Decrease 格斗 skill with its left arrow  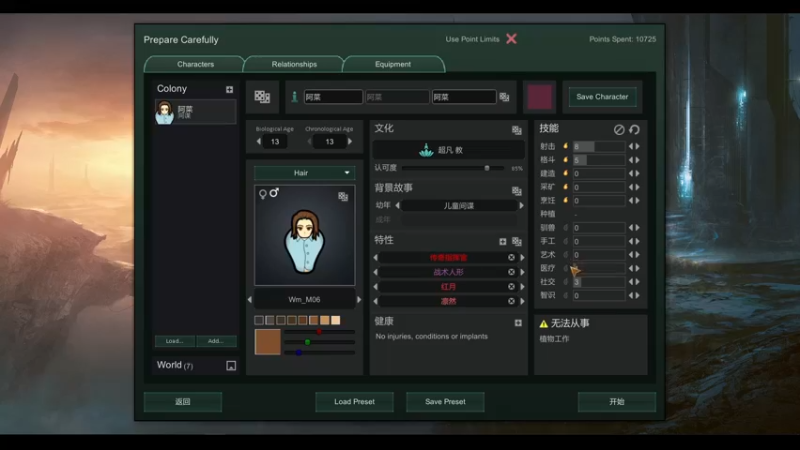(x=631, y=160)
